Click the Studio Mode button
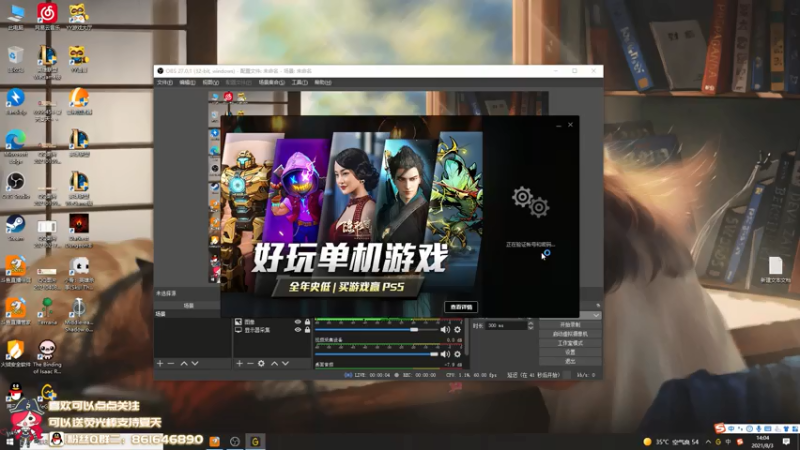Viewport: 800px width, 450px height. (570, 343)
